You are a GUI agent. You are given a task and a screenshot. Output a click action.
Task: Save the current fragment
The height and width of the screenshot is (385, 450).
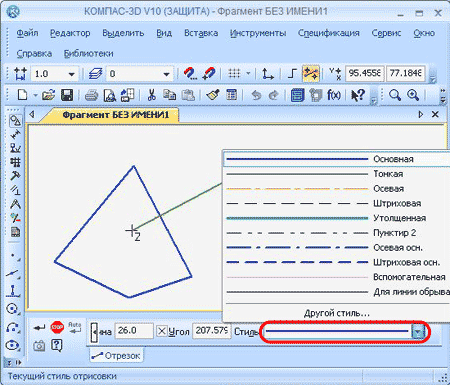tap(67, 95)
